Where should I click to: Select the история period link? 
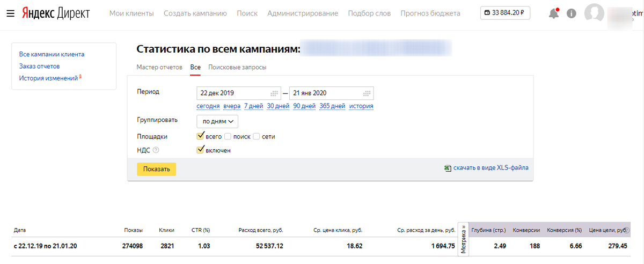point(361,106)
